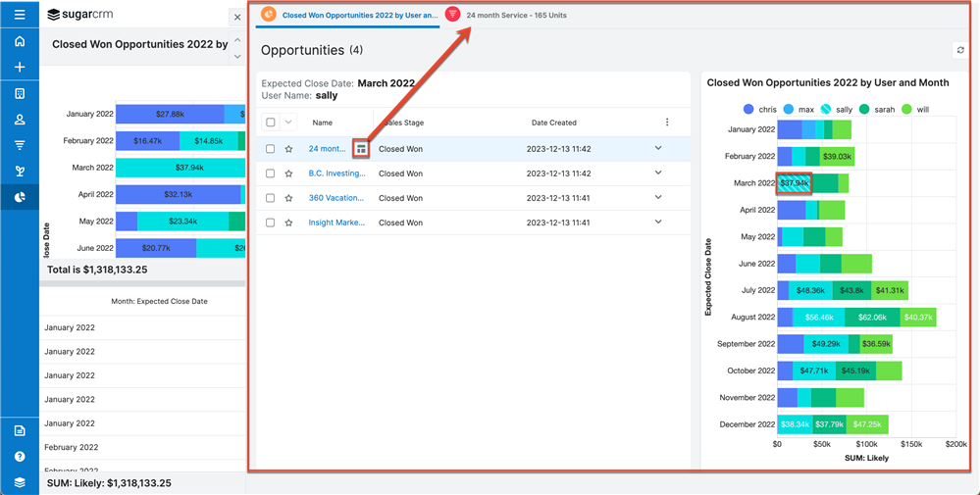
Task: Open Contacts person icon in sidebar
Action: tap(20, 120)
